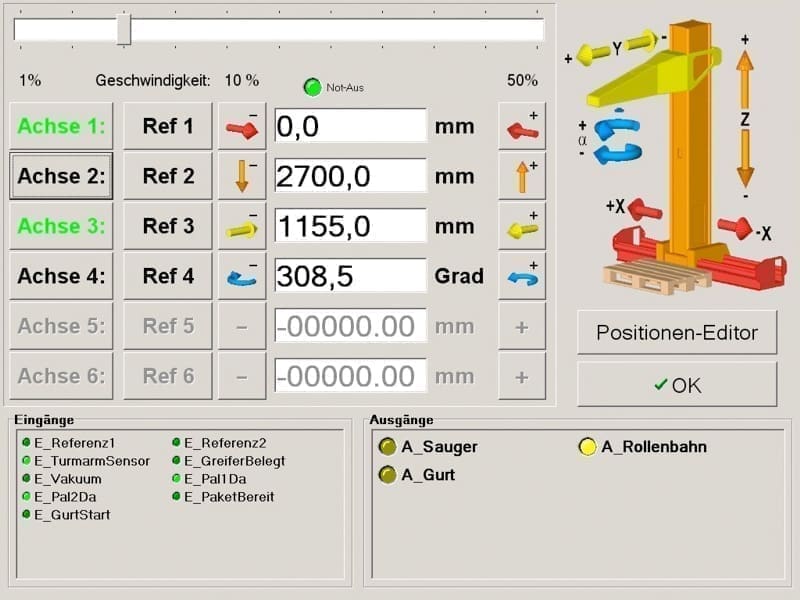This screenshot has width=800, height=600.
Task: Click the axis 4 angle field 308,5
Action: pos(350,277)
